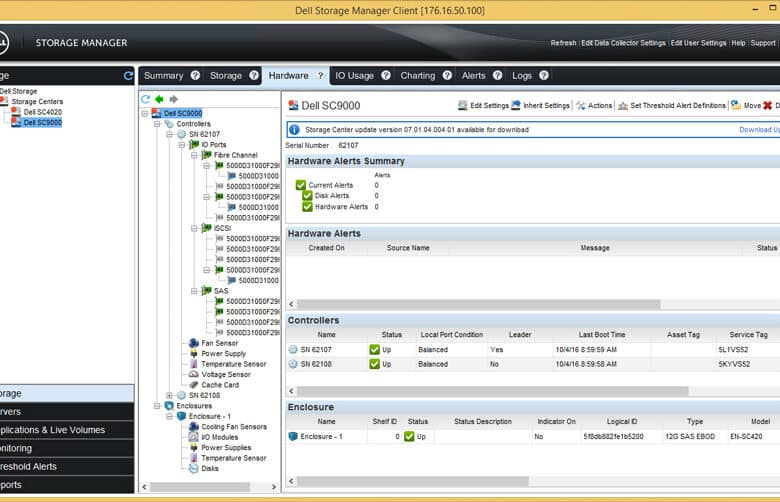This screenshot has height=502, width=780.
Task: Click the delete red X icon
Action: click(x=768, y=105)
